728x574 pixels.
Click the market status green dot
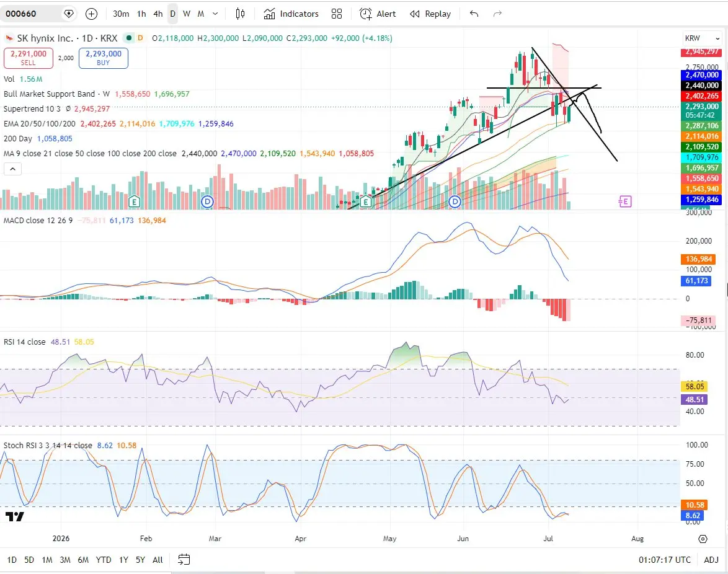(x=129, y=38)
